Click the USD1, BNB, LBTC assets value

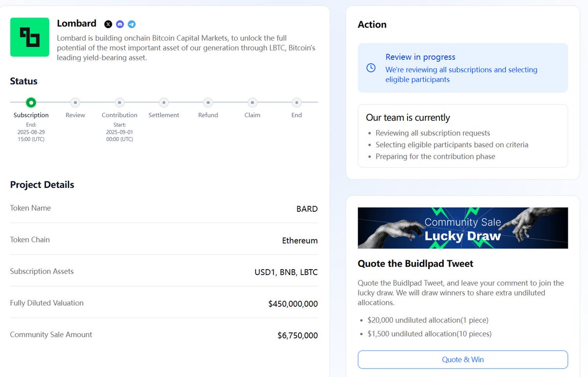286,273
